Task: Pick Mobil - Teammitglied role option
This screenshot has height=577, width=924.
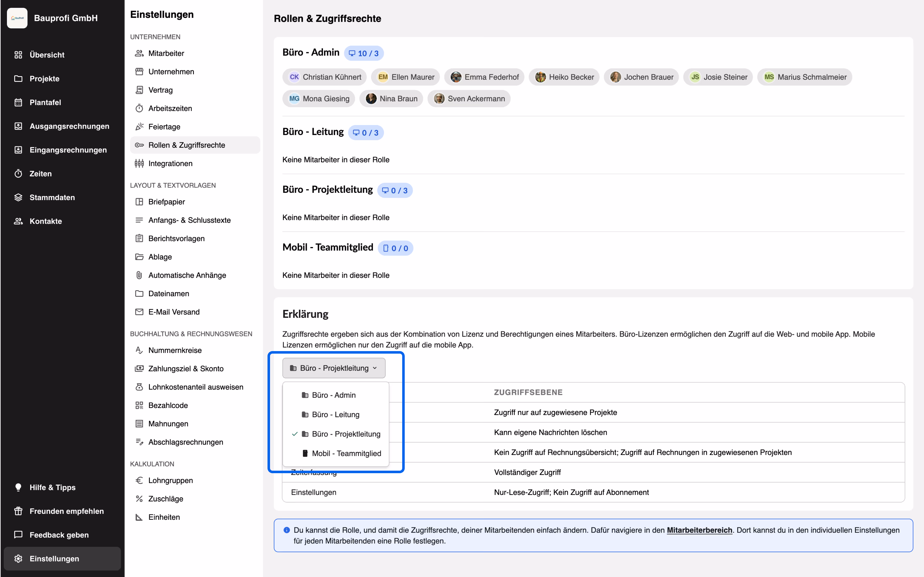Action: 346,453
